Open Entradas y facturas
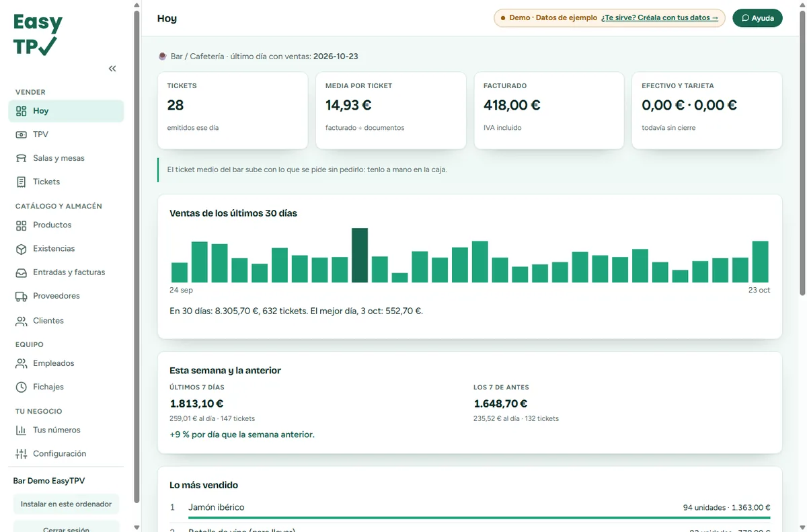Screen dimensions: 807x532 point(66,272)
